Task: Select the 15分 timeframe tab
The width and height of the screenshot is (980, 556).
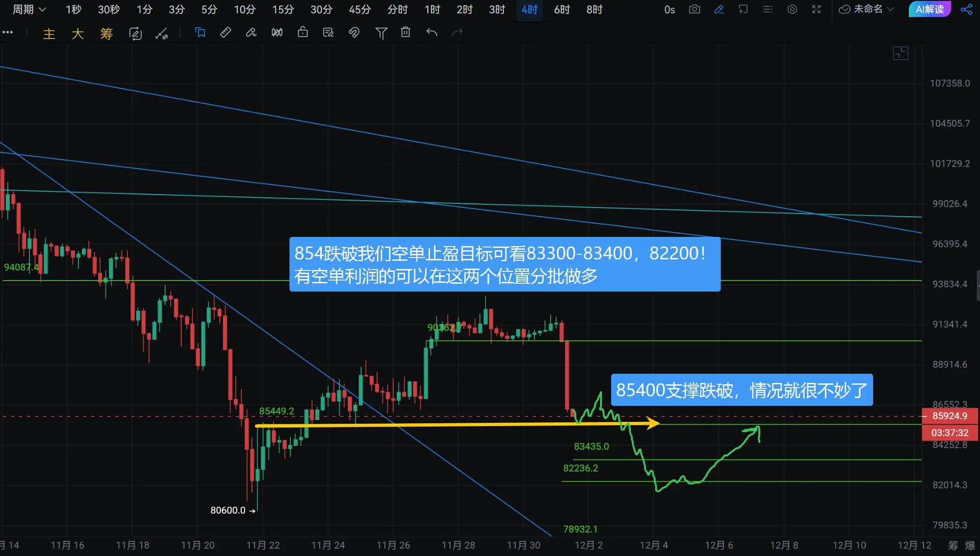Action: 283,9
